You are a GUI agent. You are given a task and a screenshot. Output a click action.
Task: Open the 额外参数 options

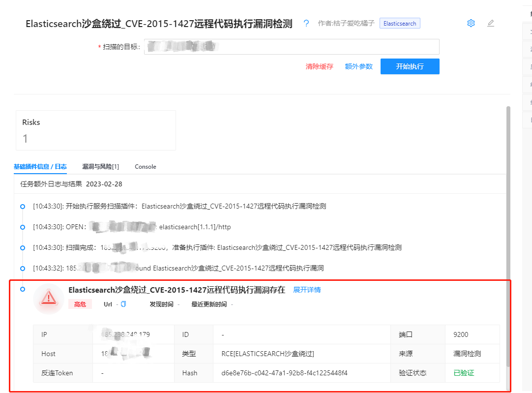point(358,66)
